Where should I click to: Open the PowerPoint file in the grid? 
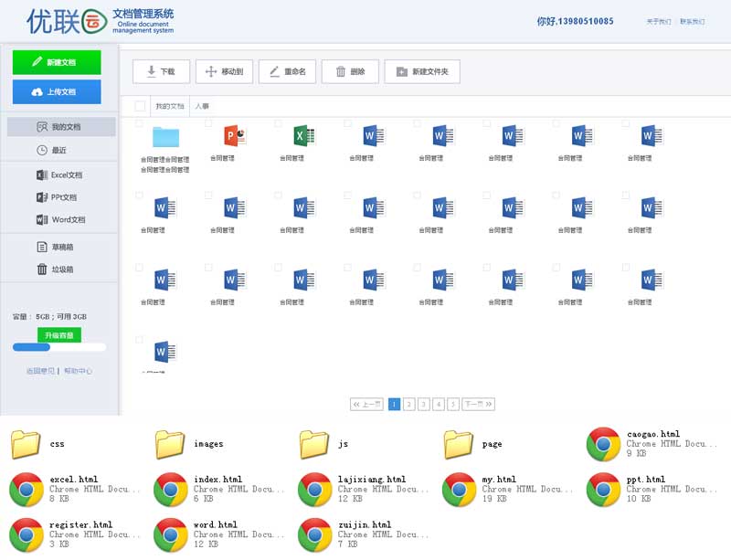coord(235,136)
